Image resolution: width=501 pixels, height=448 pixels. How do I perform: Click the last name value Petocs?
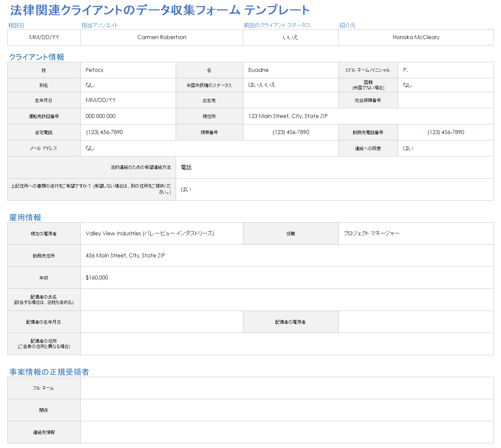pos(128,70)
